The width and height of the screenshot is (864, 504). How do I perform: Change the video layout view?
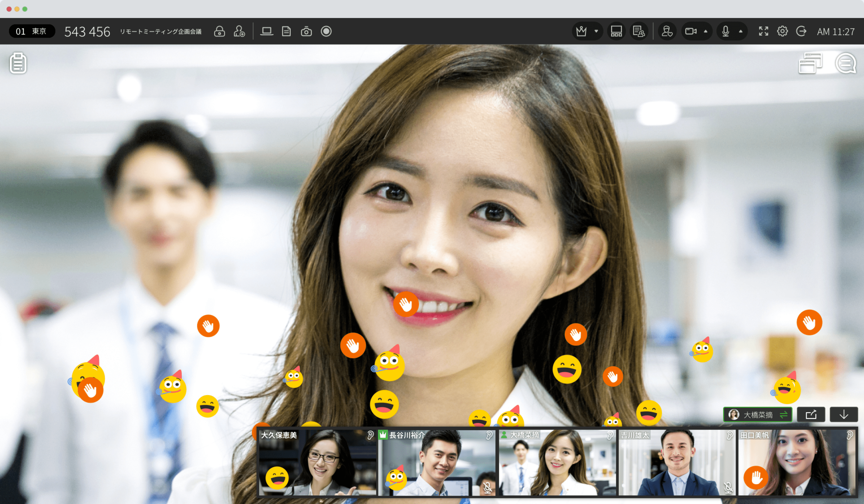(x=616, y=31)
